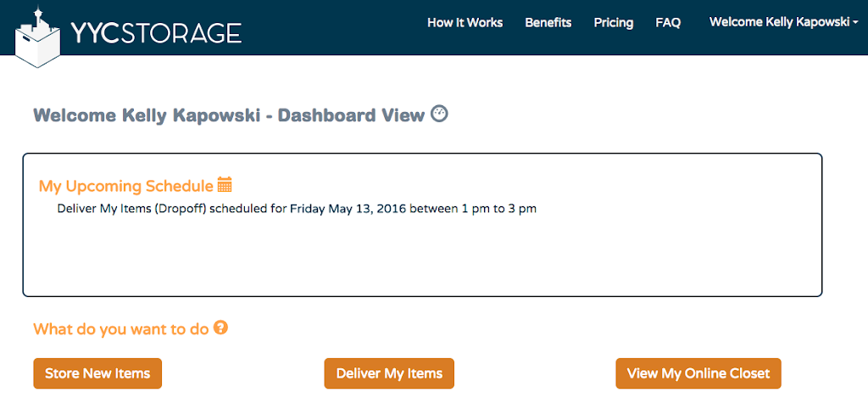The image size is (868, 415).
Task: Click the 1 pm to 3 pm time window
Action: point(498,210)
